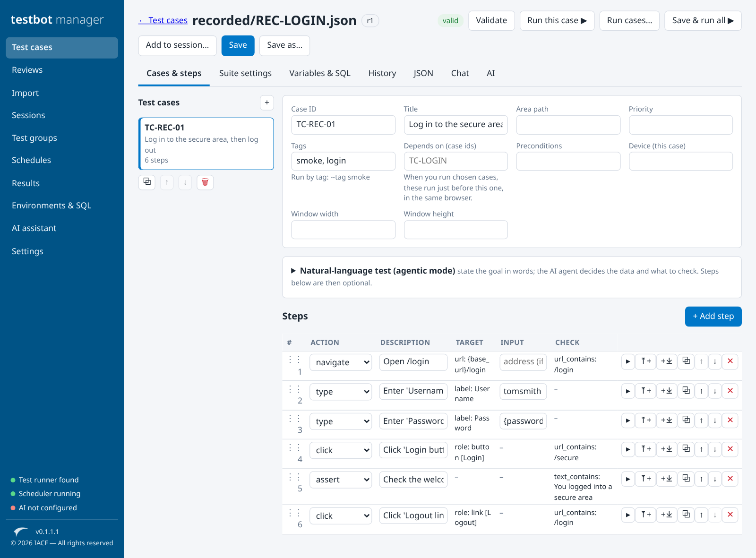Duplicate the TC-REC-01 test case
This screenshot has height=558, width=756.
147,182
